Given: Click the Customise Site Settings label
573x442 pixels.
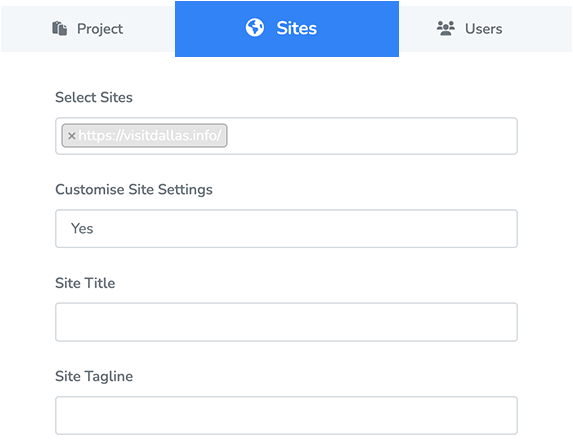Looking at the screenshot, I should click(x=134, y=190).
